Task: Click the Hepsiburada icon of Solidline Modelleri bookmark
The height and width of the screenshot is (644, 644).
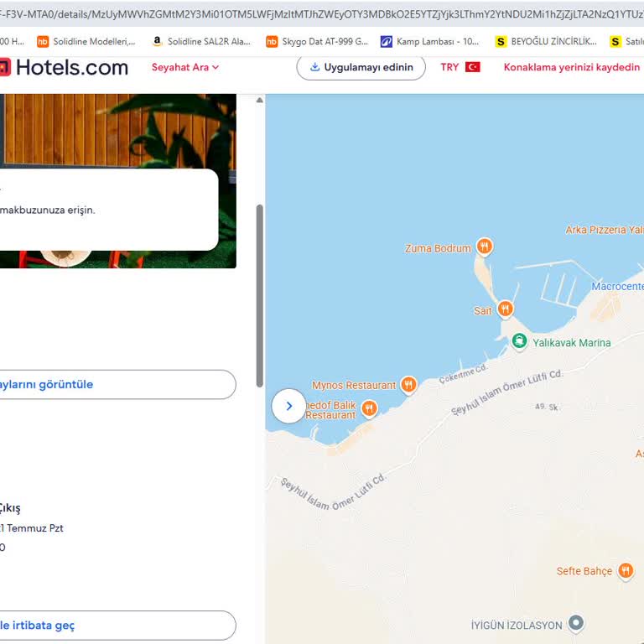Action: point(43,41)
